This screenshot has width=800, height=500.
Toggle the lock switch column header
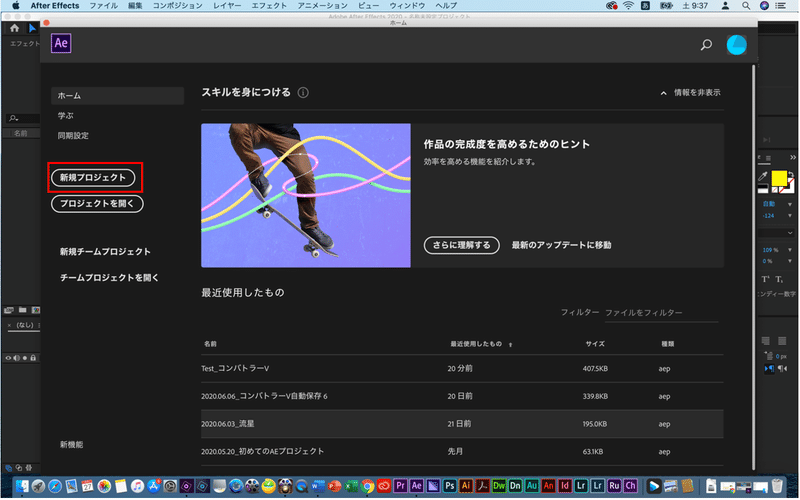click(x=33, y=358)
